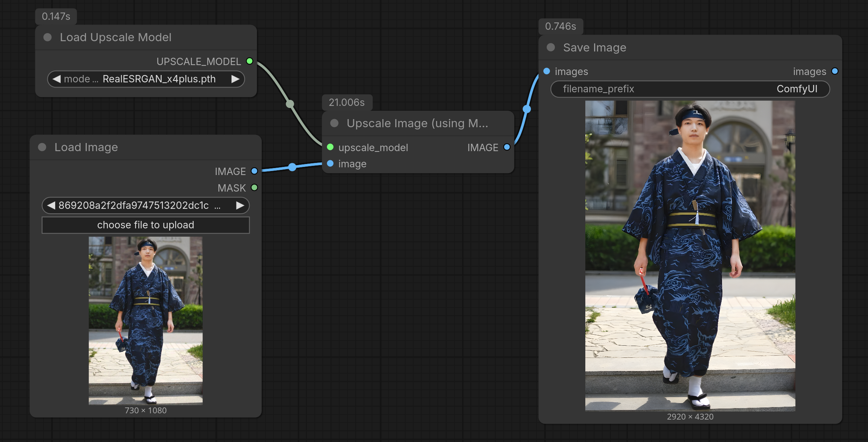Click the 0.746s execution time badge

click(561, 26)
